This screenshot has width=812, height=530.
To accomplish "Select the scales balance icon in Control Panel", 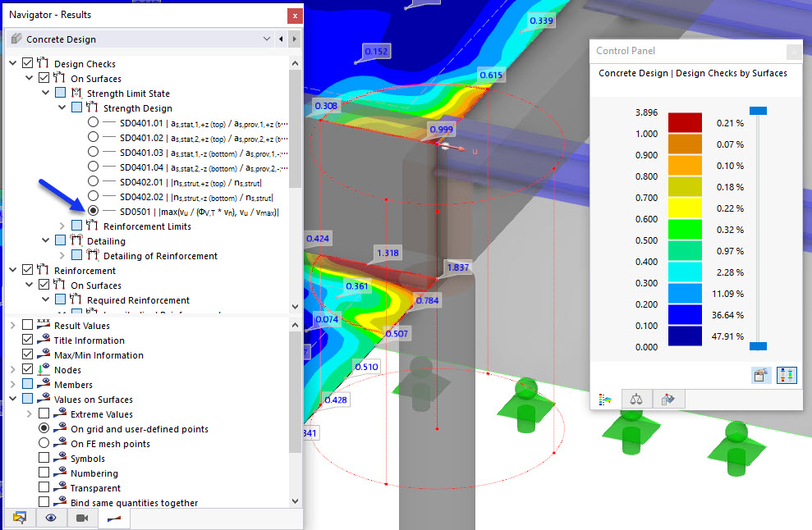I will [x=636, y=398].
